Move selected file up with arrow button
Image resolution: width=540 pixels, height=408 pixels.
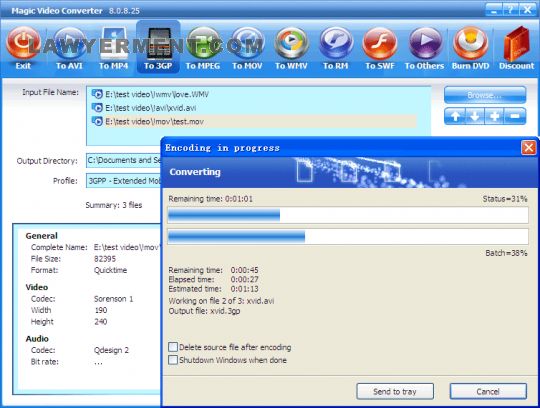[x=455, y=116]
